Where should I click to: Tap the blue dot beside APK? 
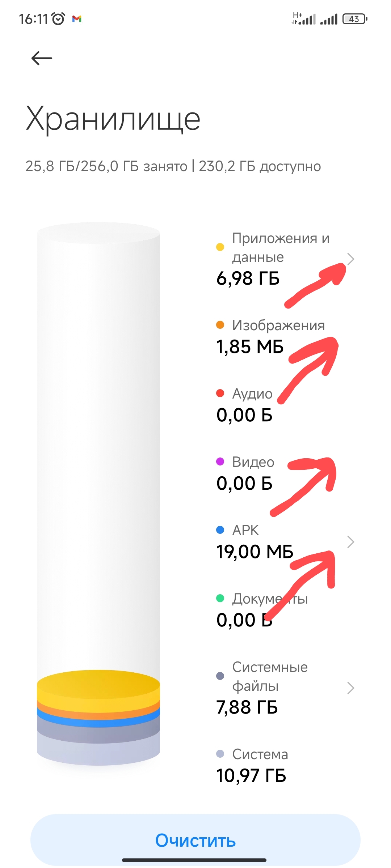(x=220, y=530)
